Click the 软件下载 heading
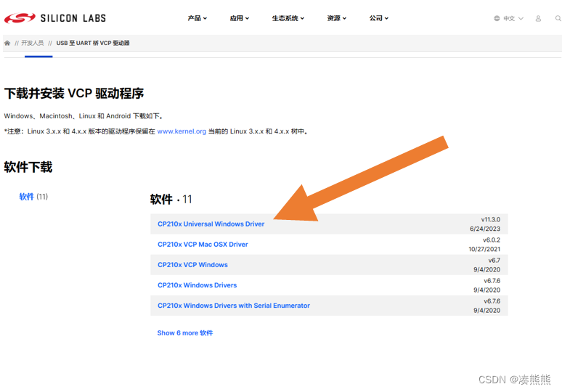This screenshot has height=392, width=562. click(x=28, y=167)
